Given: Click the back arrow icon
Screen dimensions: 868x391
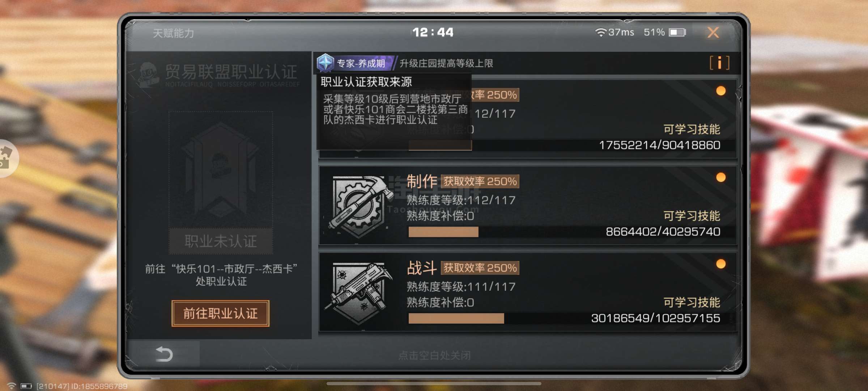Looking at the screenshot, I should point(164,354).
